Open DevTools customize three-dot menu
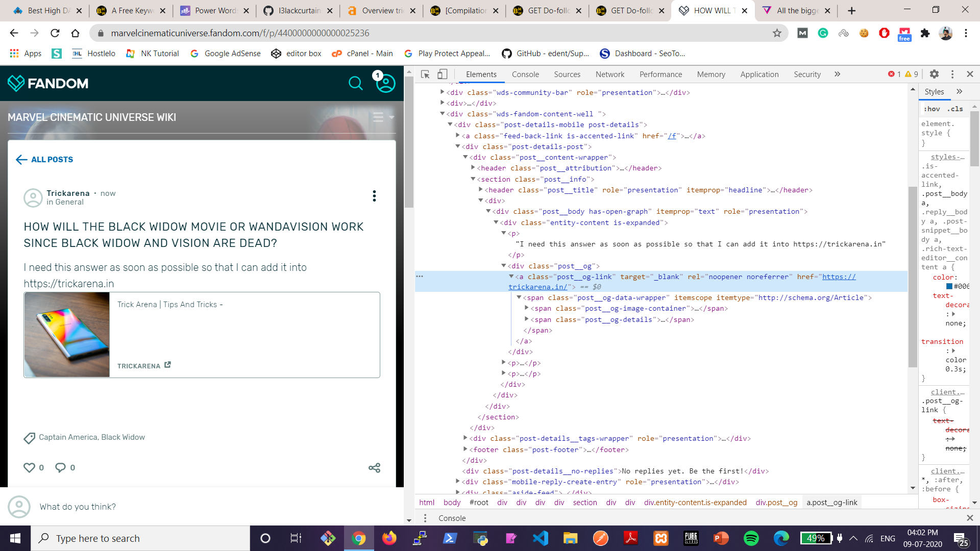 pyautogui.click(x=952, y=74)
